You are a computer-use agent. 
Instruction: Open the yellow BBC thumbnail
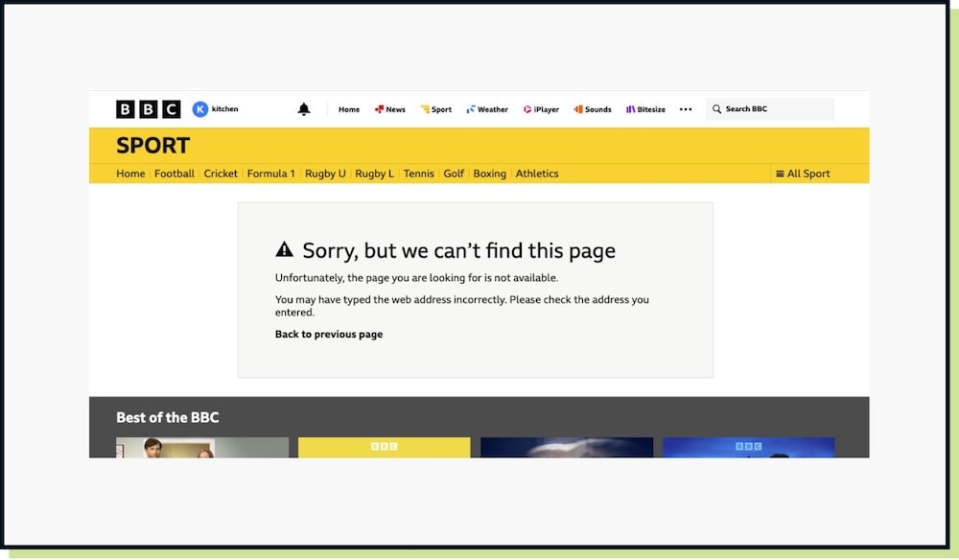pos(385,448)
